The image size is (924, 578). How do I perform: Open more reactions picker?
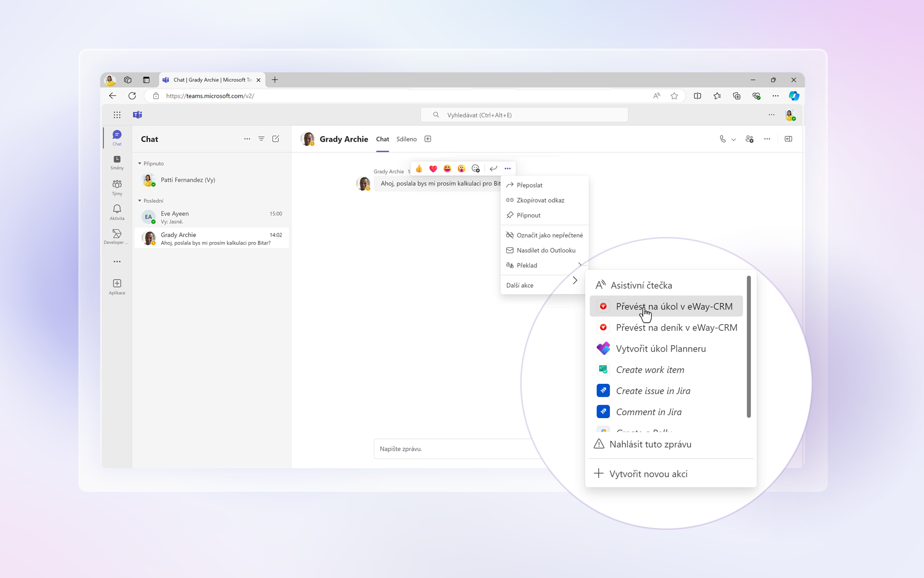[x=476, y=169]
